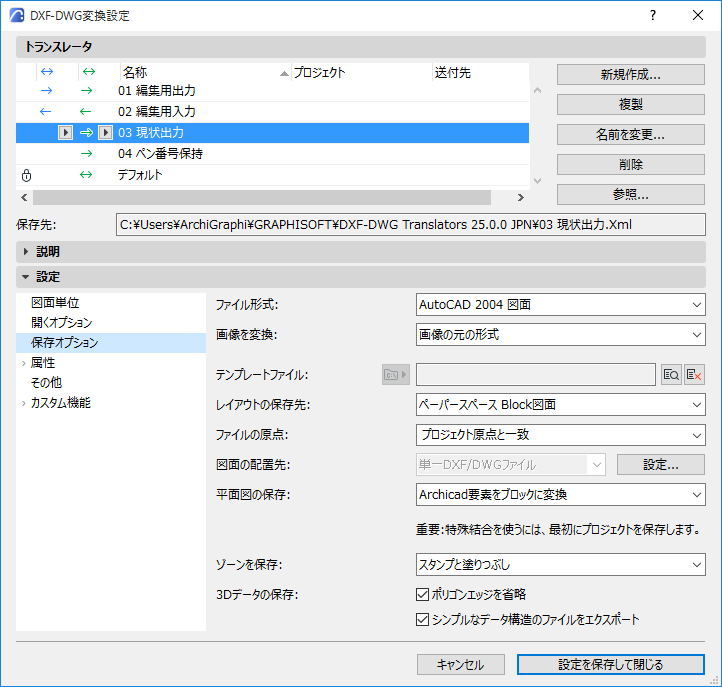Click the 保存先 path field
Screen dimensions: 722x687
pyautogui.click(x=411, y=225)
